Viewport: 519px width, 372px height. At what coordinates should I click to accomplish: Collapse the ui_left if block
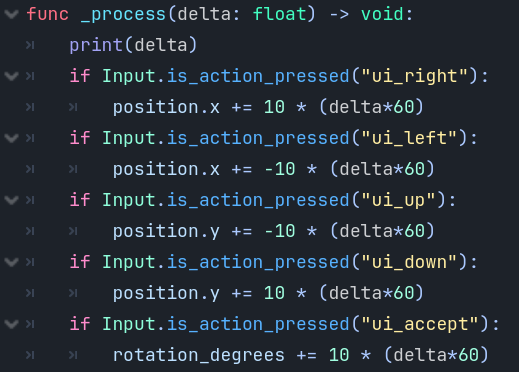coord(12,138)
